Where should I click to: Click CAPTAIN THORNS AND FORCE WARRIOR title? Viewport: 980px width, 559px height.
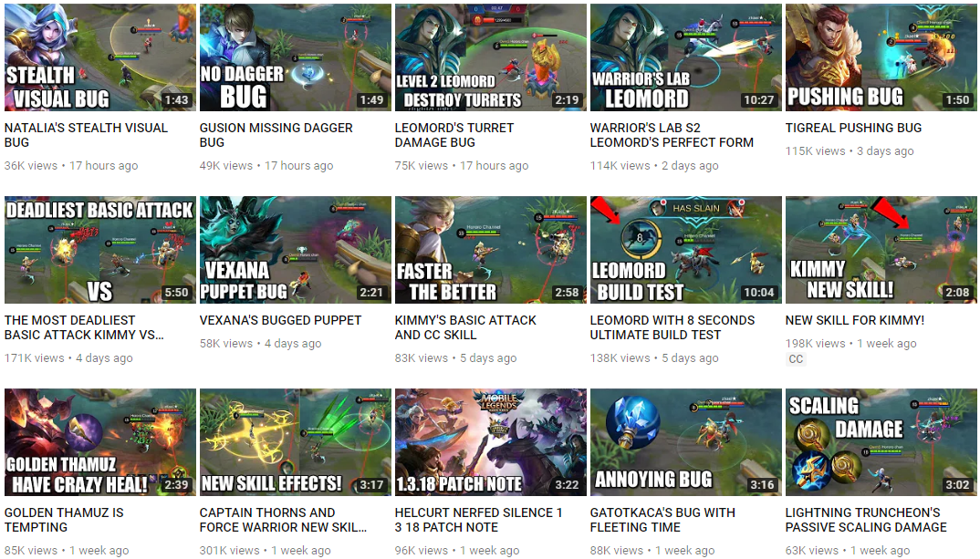[x=283, y=520]
